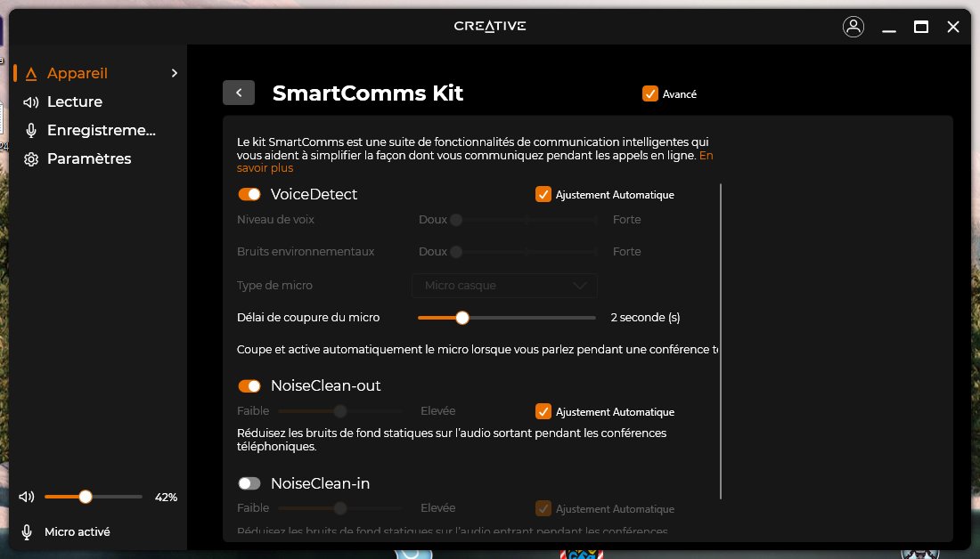Screen dimensions: 980x559
Task: Click the back arrow beside SmartComms Kit
Action: [x=239, y=93]
